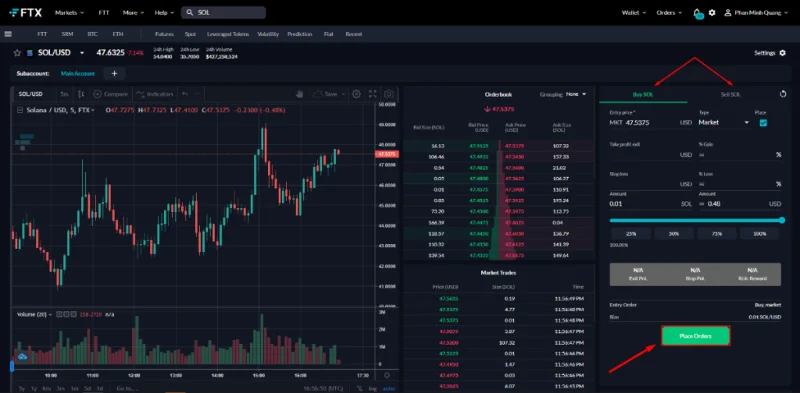This screenshot has height=393, width=800.
Task: Set amount to 100% button
Action: pos(759,233)
